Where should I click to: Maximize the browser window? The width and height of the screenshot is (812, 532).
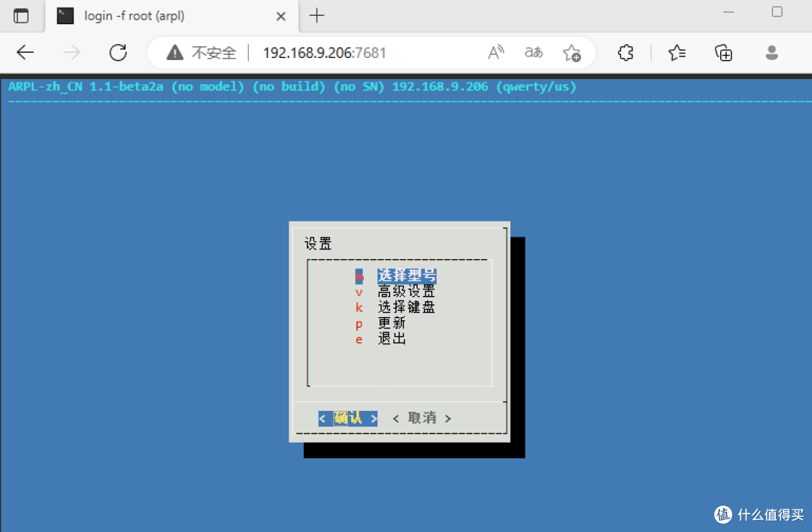coord(777,12)
